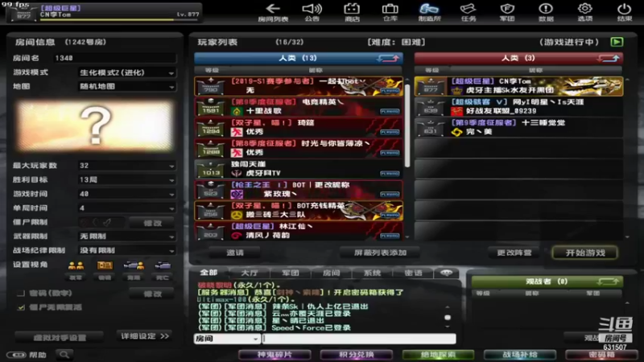644x362 pixels.
Task: Switch to the 大厅 chat tab
Action: (250, 273)
